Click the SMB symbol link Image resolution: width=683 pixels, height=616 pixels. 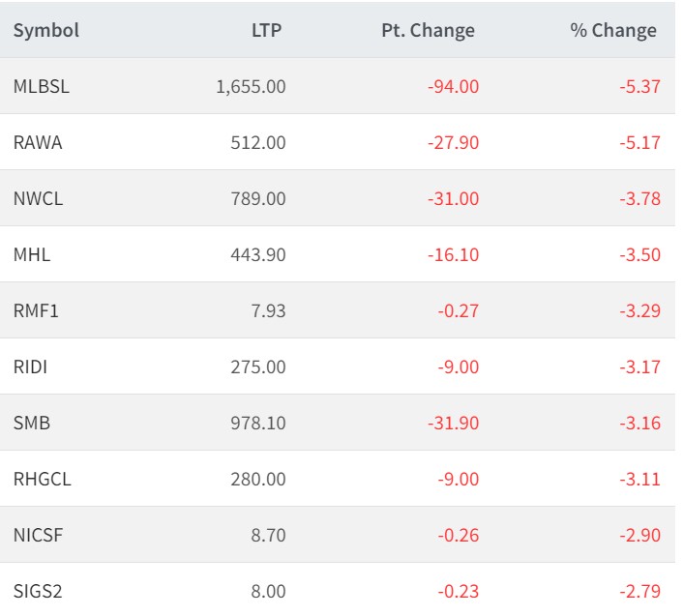tap(31, 423)
